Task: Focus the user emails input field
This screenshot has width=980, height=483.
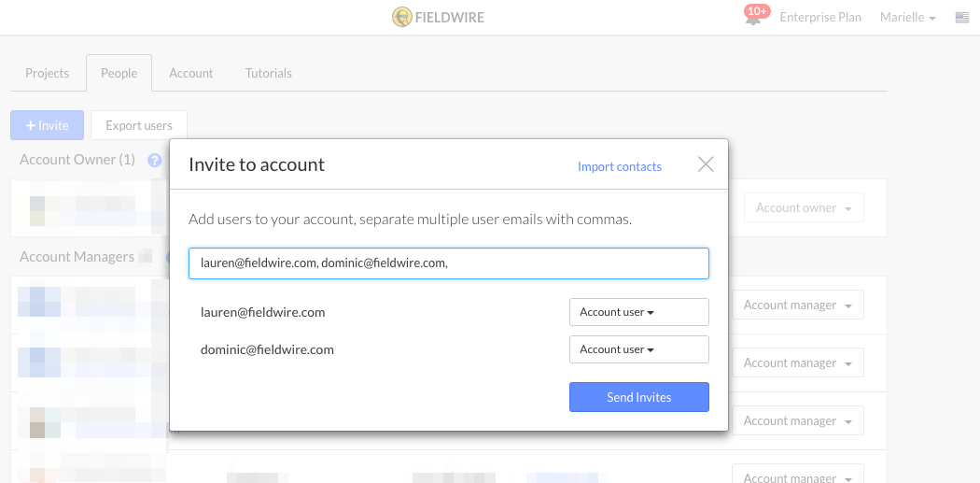Action: click(449, 263)
